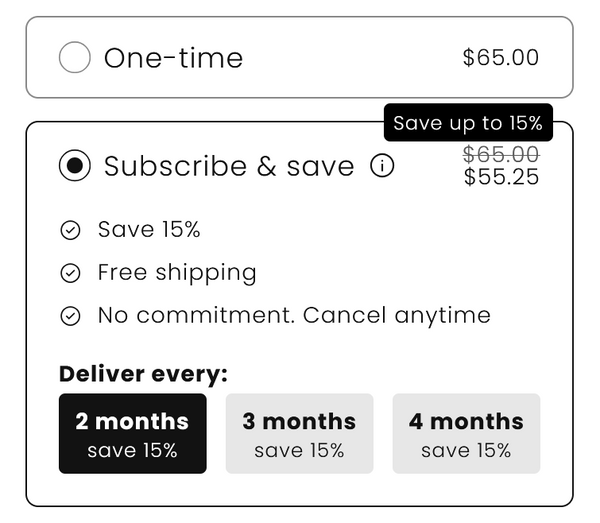Choose delivery every 3 months
Image resolution: width=600 pixels, height=523 pixels.
pyautogui.click(x=299, y=433)
